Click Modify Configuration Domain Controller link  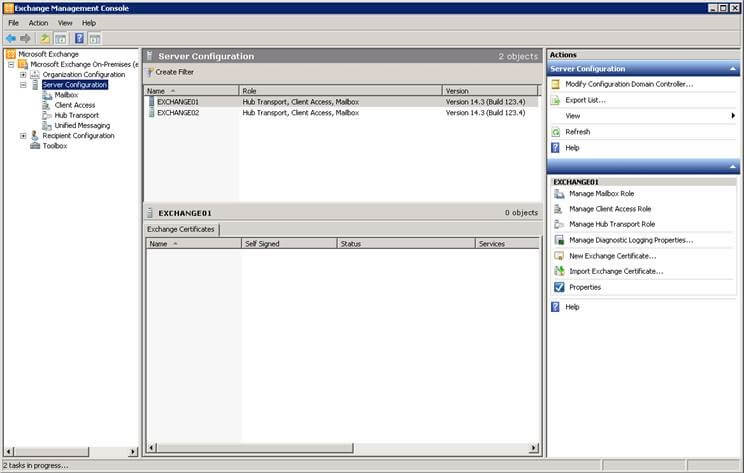[x=629, y=84]
